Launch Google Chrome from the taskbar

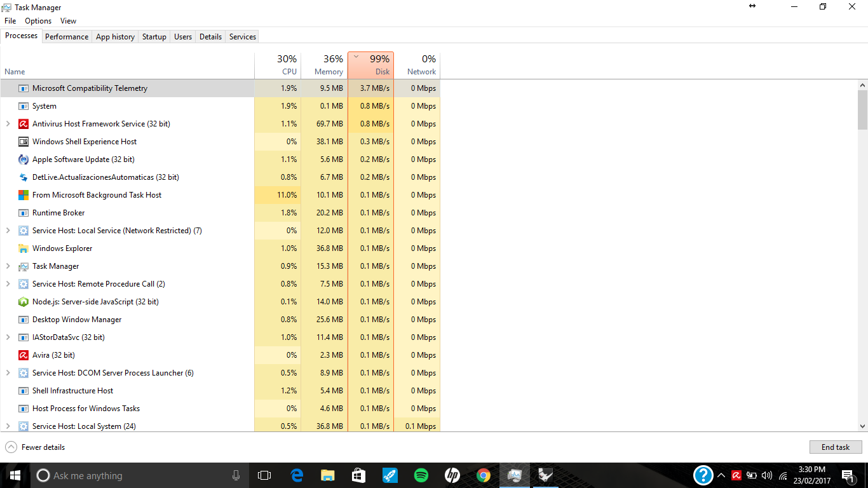[x=484, y=475]
